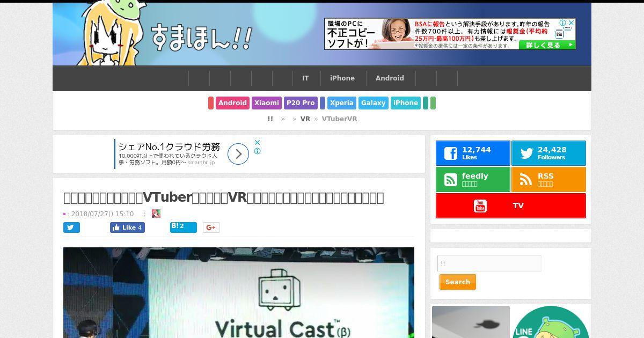Open the author avatar icon
644x338 pixels.
[156, 214]
